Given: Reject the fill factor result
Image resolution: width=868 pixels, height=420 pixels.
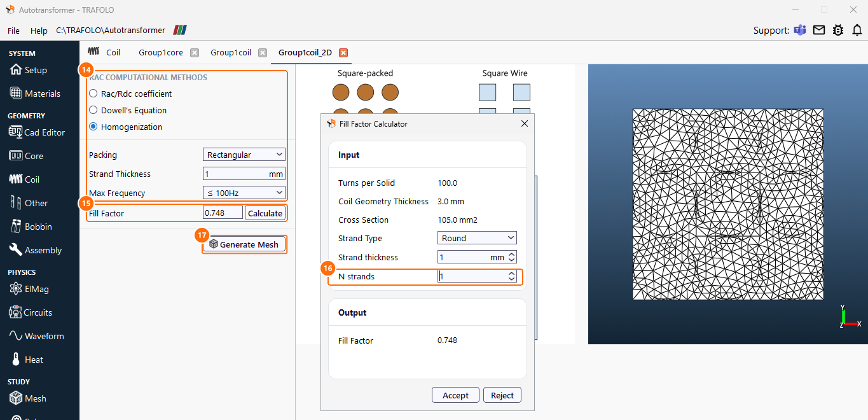Looking at the screenshot, I should [x=502, y=395].
